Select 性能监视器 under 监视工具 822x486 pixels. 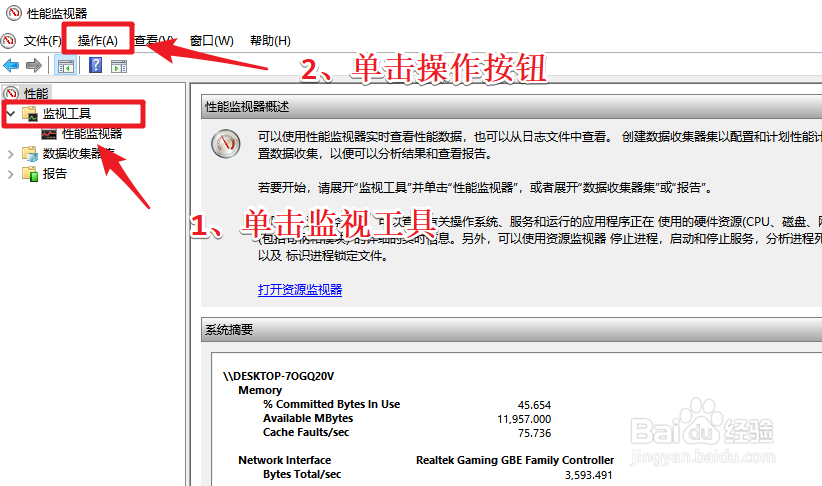pos(92,134)
